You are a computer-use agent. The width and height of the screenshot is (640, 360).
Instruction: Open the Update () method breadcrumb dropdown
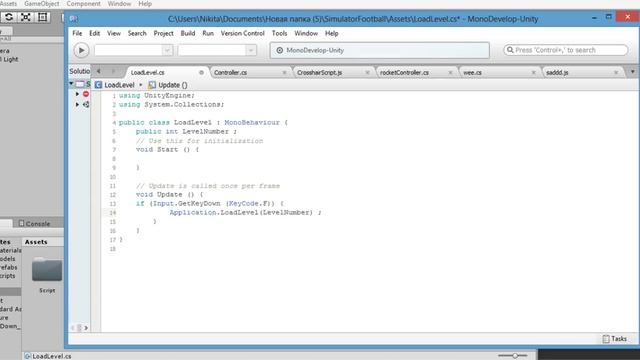[x=173, y=85]
